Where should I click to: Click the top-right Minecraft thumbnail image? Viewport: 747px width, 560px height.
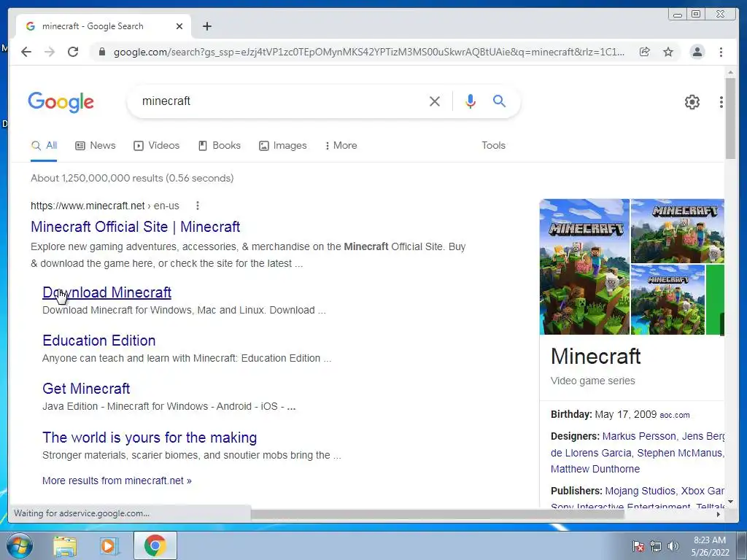coord(678,231)
